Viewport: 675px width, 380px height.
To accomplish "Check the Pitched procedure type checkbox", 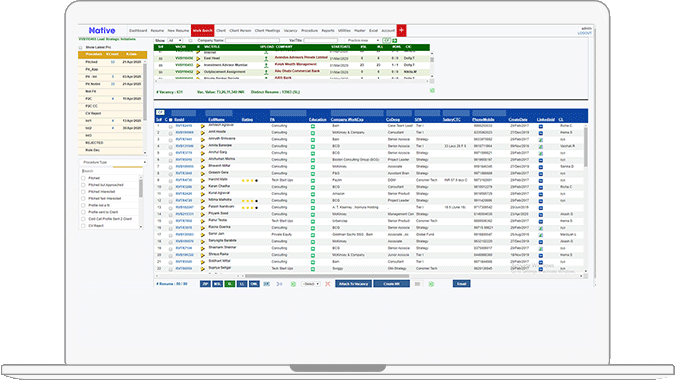I will tap(84, 178).
